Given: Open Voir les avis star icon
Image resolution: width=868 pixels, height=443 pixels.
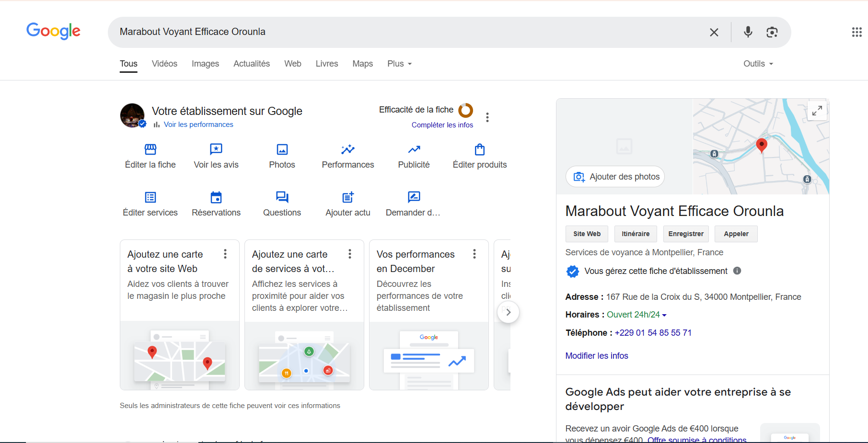Looking at the screenshot, I should pos(216,149).
